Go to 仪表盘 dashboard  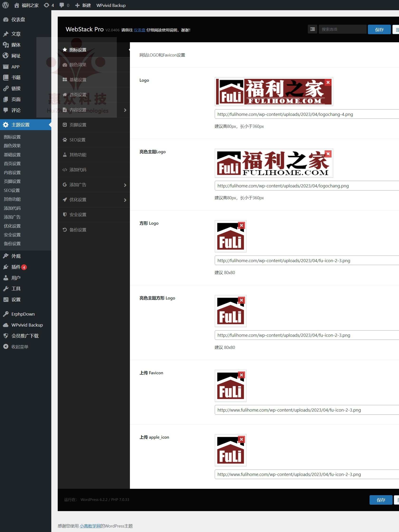25,19
